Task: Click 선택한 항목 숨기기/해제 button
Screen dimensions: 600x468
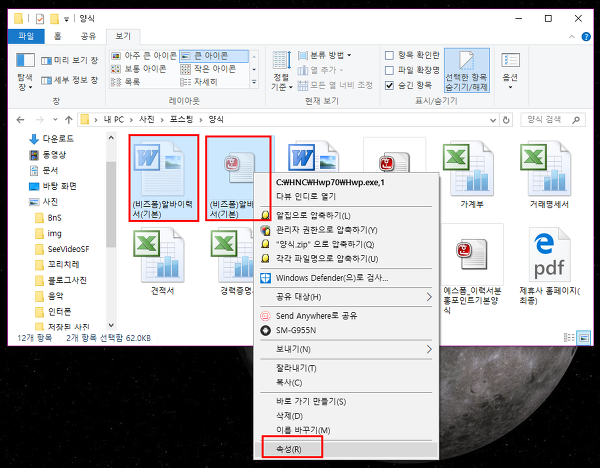Action: click(467, 71)
